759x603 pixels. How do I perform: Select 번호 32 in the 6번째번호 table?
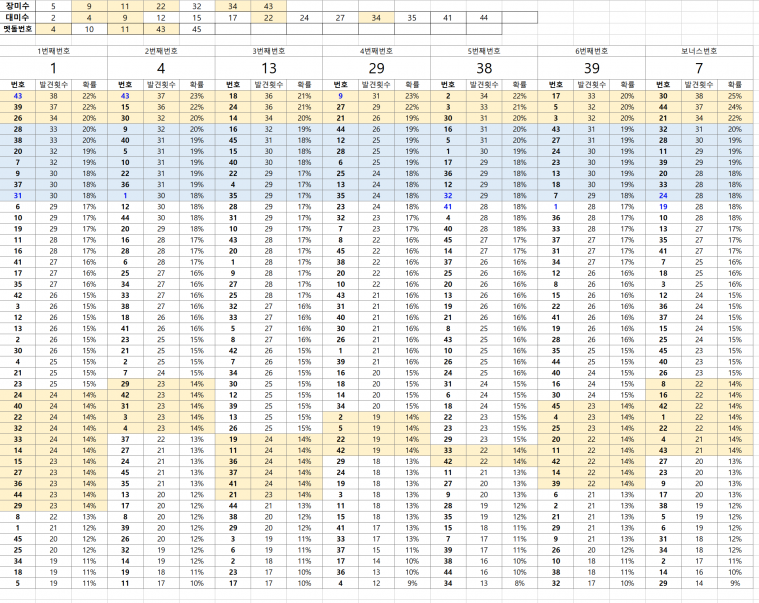(x=556, y=583)
